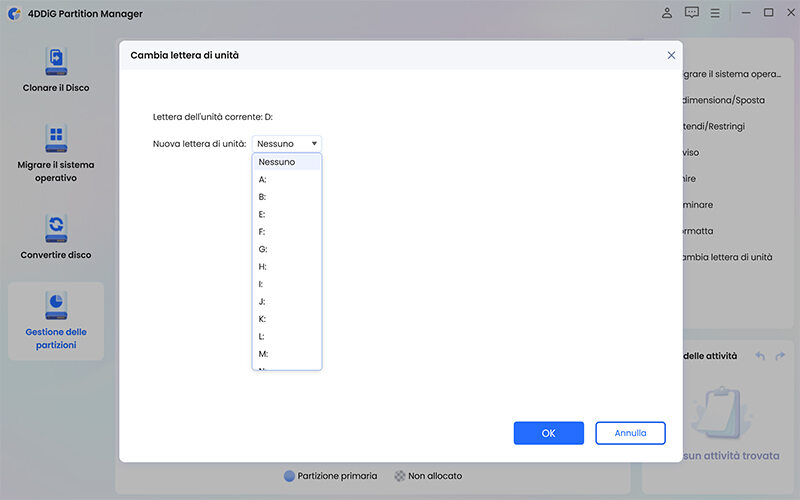Click the Ridimensiona/Sposta option in right panel
This screenshot has width=800, height=500.
[x=723, y=100]
